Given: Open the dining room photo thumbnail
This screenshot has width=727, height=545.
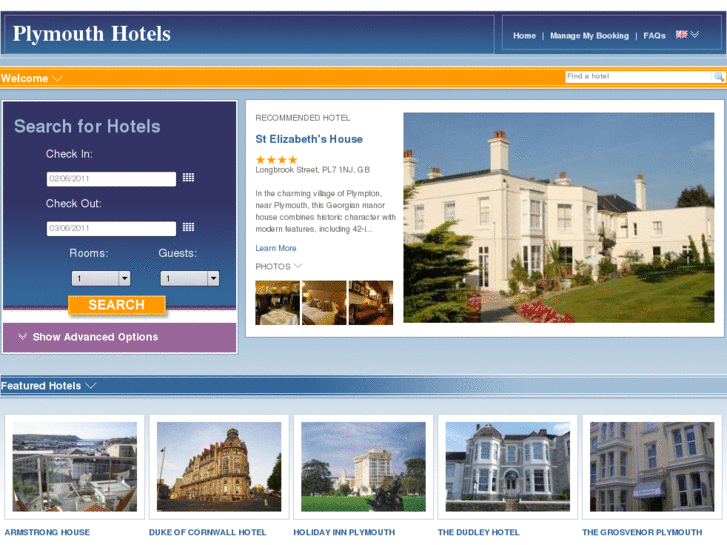Looking at the screenshot, I should point(277,302).
